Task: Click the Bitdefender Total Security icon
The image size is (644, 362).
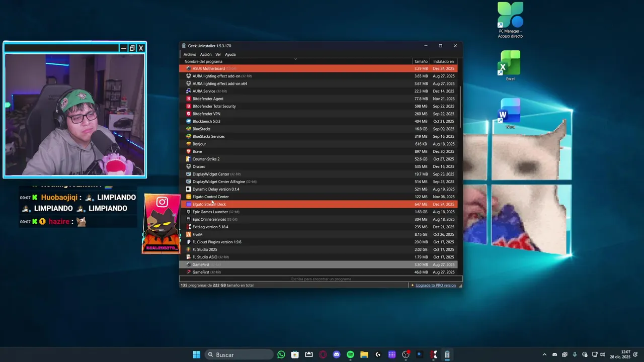Action: tap(189, 106)
